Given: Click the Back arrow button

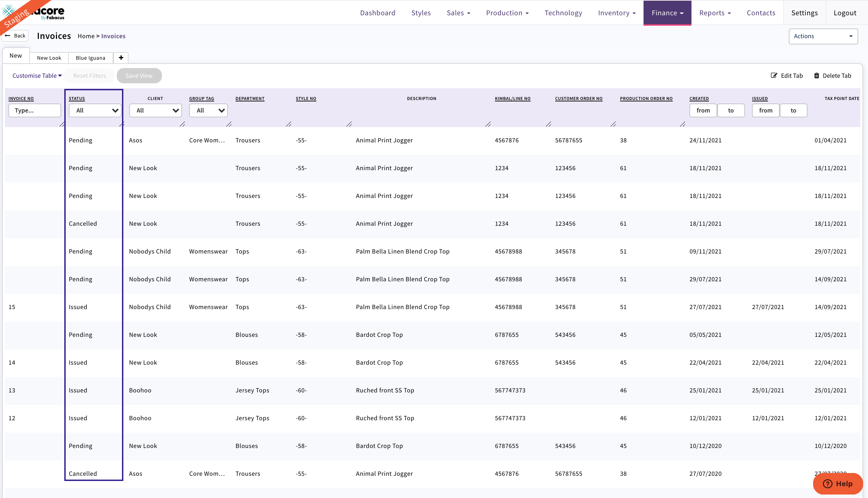Looking at the screenshot, I should (15, 35).
